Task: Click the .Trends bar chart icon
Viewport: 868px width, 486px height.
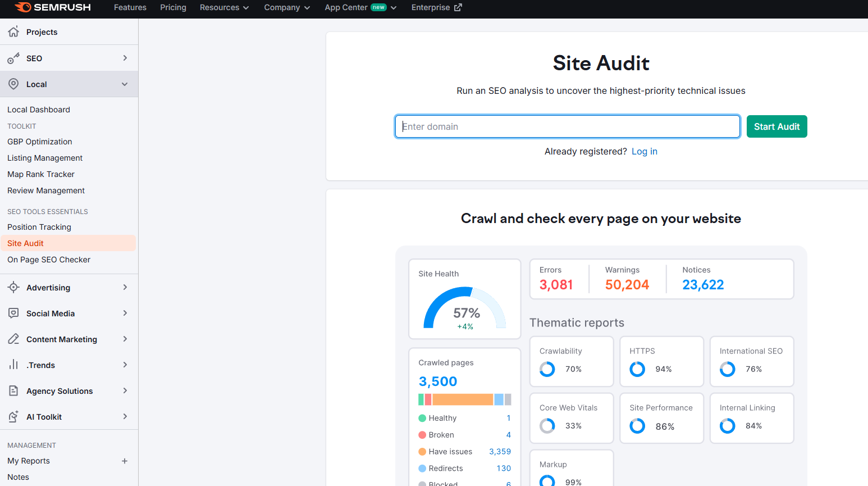Action: (x=13, y=365)
